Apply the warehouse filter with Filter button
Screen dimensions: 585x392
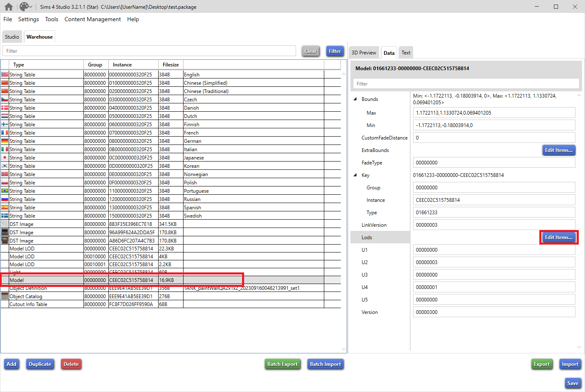335,51
